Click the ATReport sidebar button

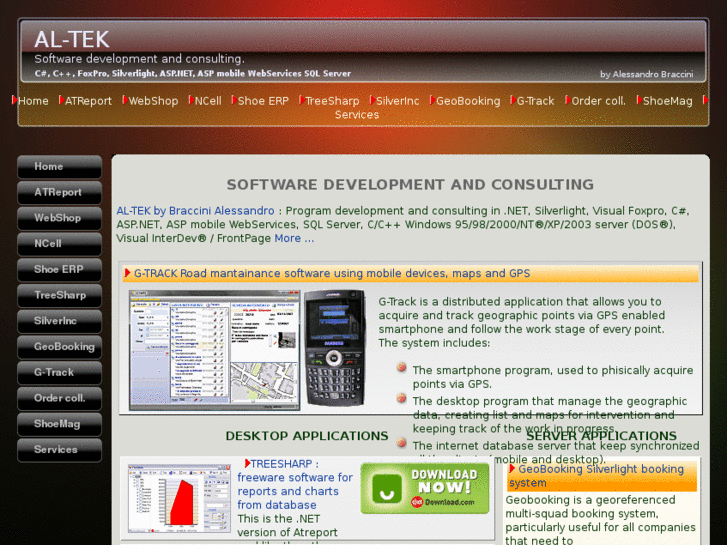pyautogui.click(x=59, y=192)
